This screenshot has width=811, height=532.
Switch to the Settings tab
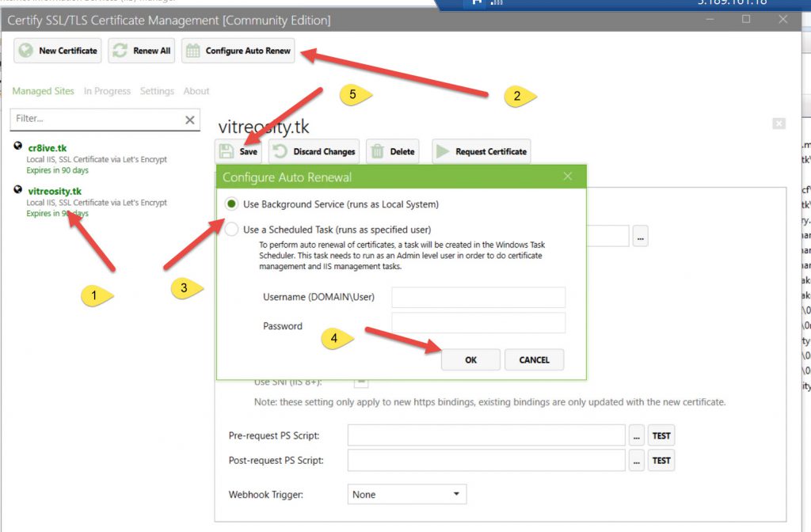tap(157, 91)
